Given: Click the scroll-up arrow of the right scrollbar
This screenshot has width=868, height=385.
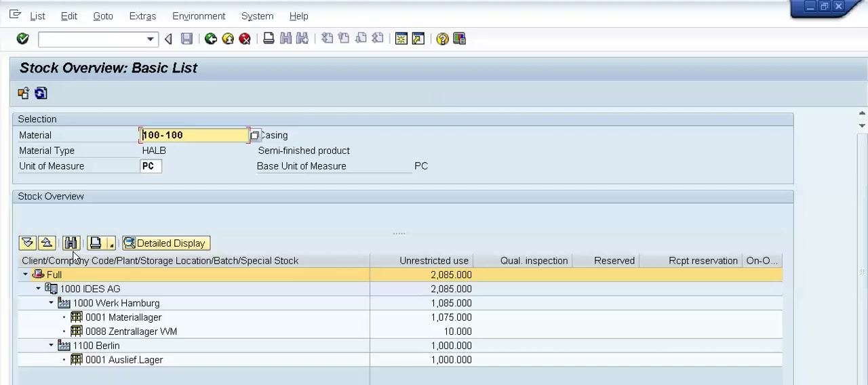Looking at the screenshot, I should coord(862,113).
